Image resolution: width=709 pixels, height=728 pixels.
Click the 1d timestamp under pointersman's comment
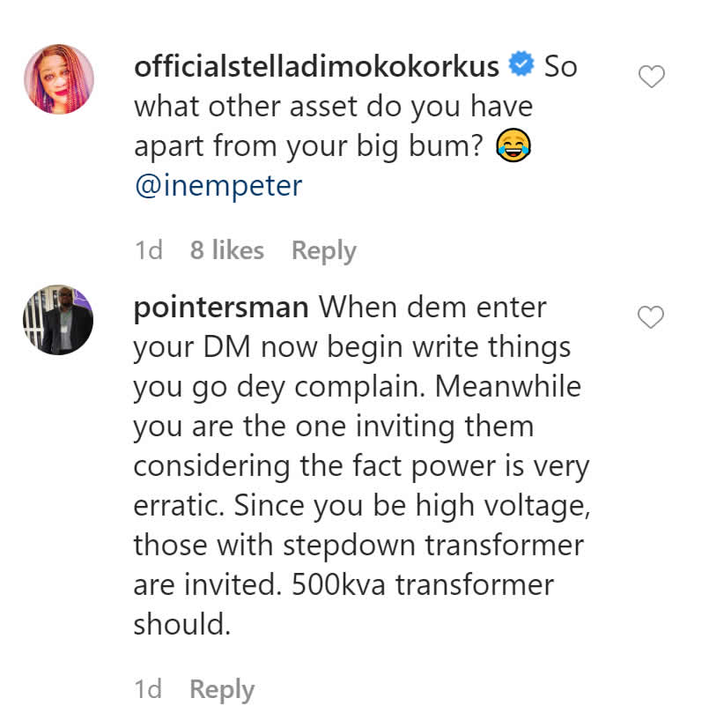(149, 689)
